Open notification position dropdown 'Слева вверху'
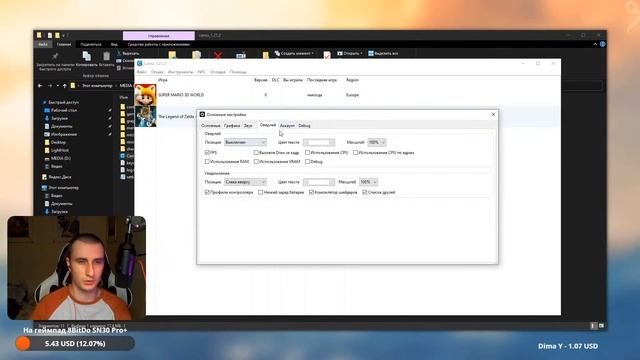 (x=245, y=182)
